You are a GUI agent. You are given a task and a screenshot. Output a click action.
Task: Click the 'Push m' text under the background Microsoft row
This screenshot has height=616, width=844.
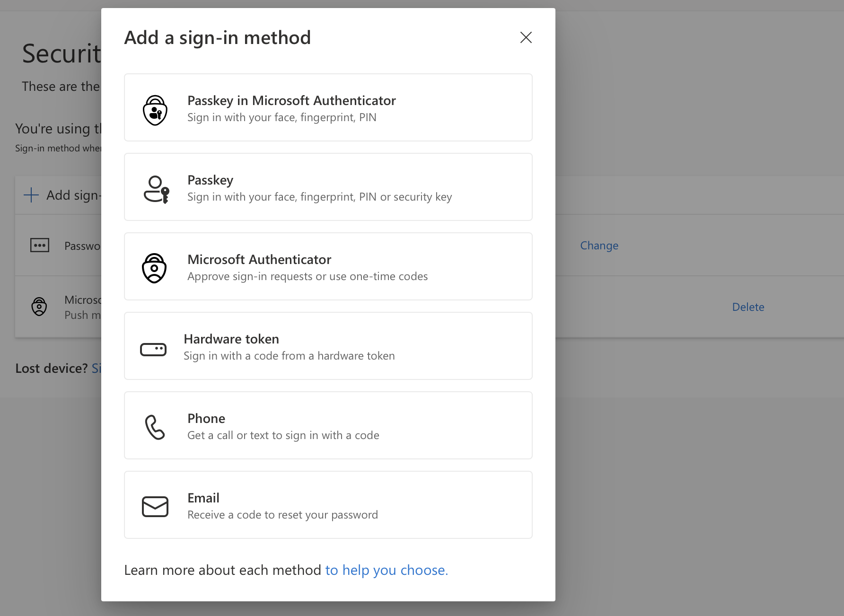(x=83, y=315)
